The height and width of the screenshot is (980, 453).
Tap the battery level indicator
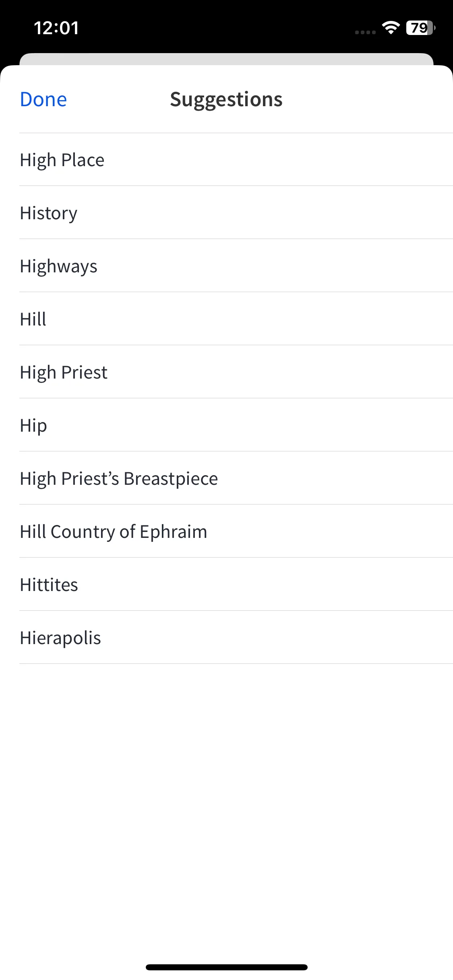(x=421, y=28)
